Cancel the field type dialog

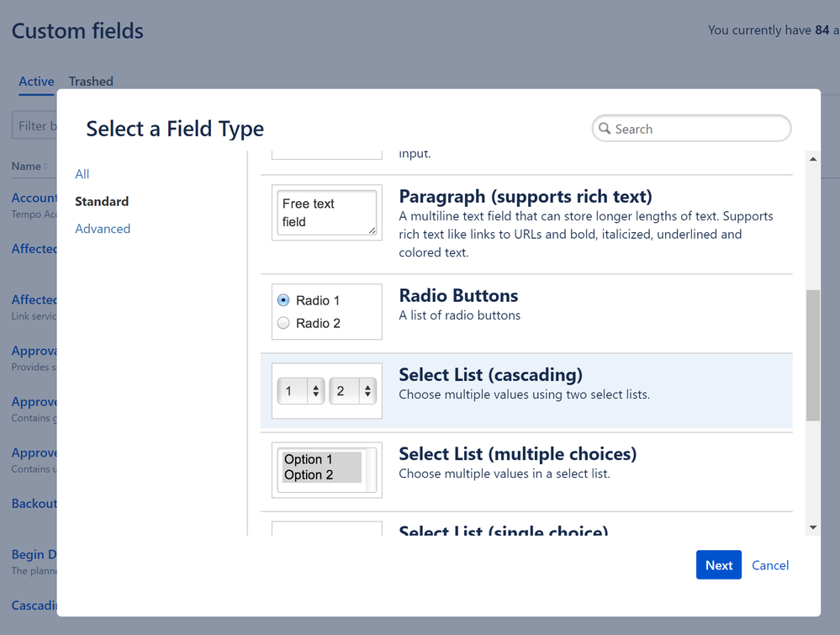click(x=770, y=565)
